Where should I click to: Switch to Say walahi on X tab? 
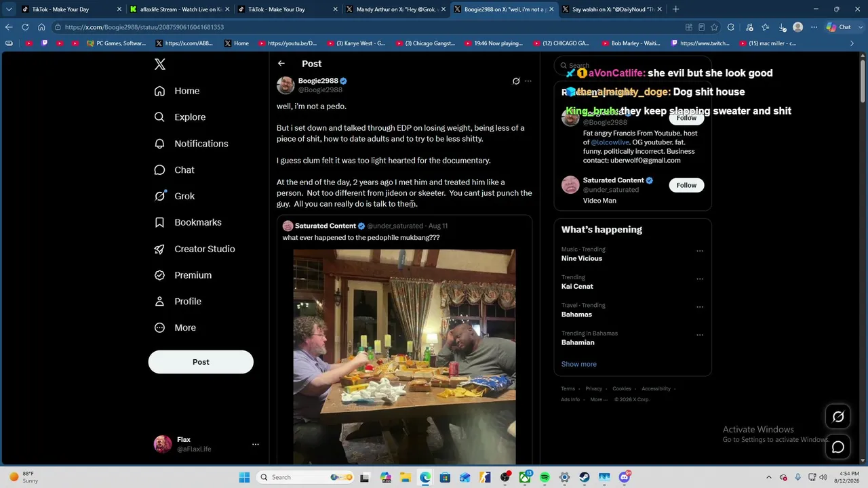point(612,9)
